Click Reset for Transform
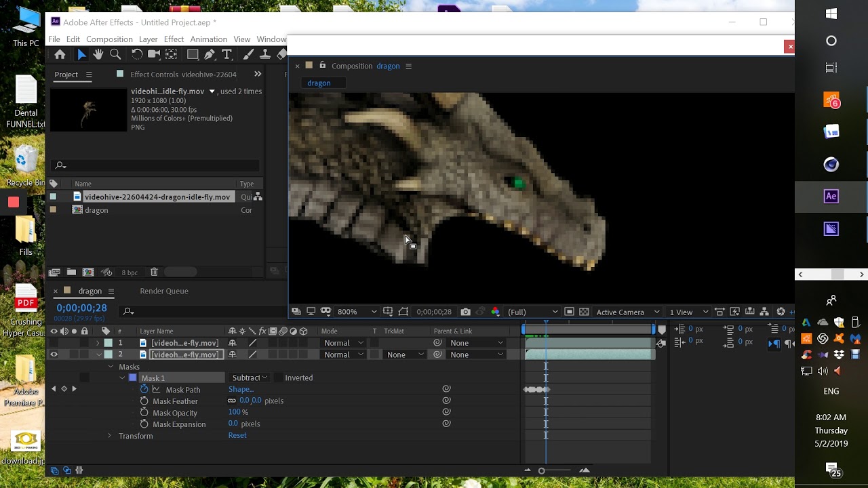This screenshot has width=868, height=488. point(237,435)
